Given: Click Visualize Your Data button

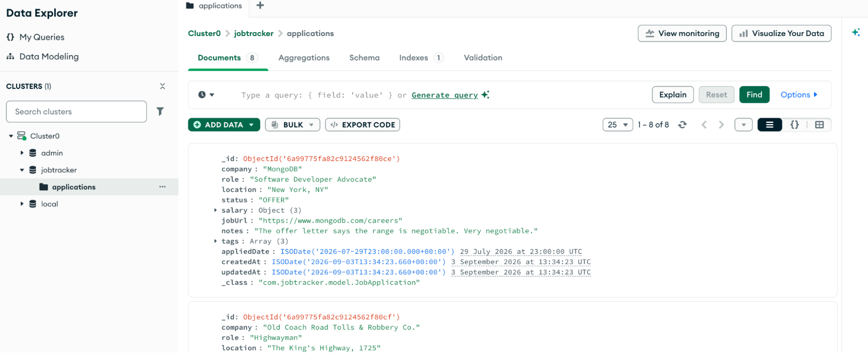Looking at the screenshot, I should (781, 33).
